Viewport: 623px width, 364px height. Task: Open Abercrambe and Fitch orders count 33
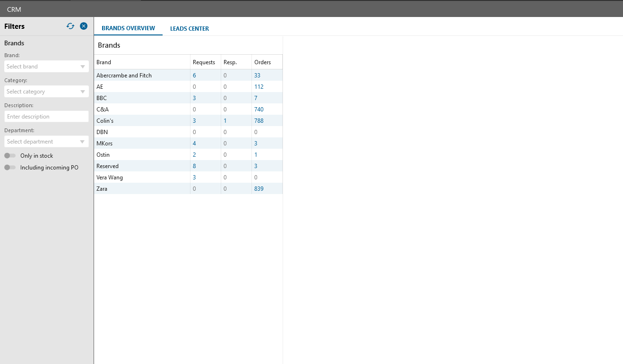tap(258, 76)
